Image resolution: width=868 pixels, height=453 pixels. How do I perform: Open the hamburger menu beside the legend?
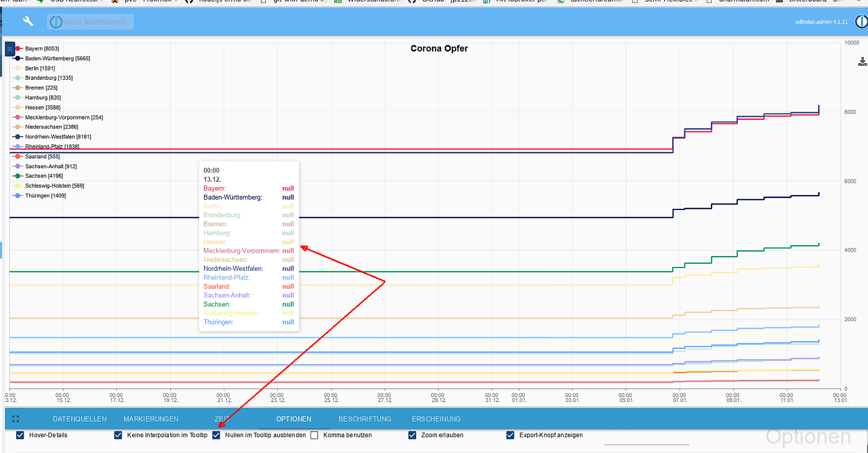[x=10, y=49]
